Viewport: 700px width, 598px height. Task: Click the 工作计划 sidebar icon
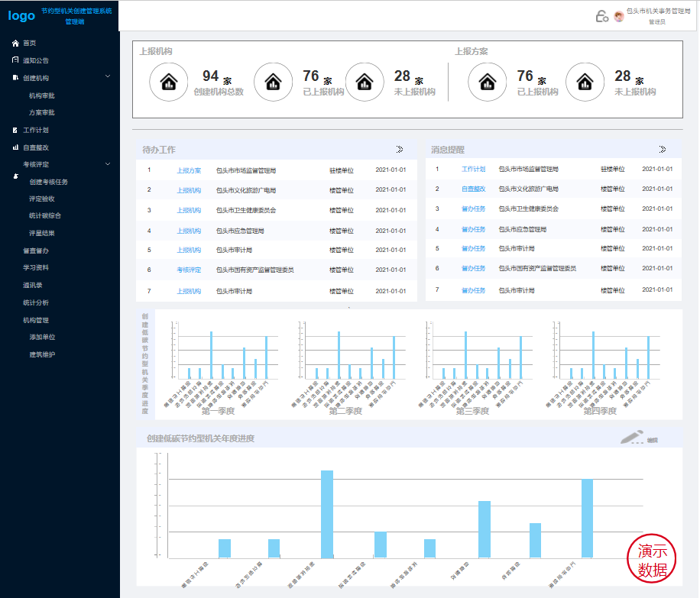coord(15,130)
